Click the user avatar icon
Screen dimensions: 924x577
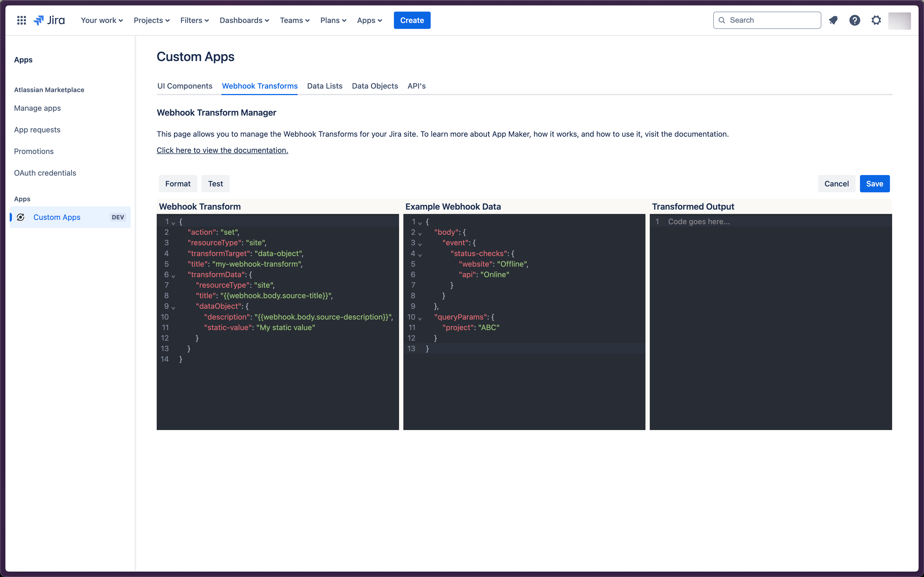[899, 20]
